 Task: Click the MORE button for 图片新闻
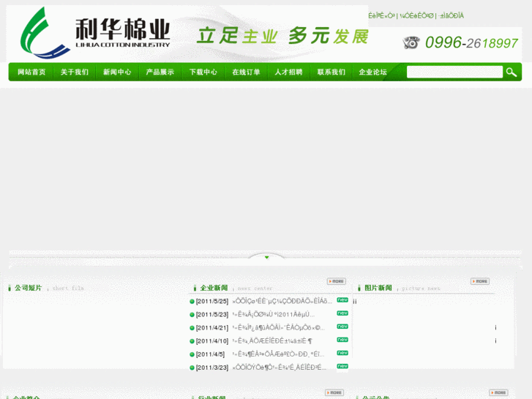coord(480,281)
